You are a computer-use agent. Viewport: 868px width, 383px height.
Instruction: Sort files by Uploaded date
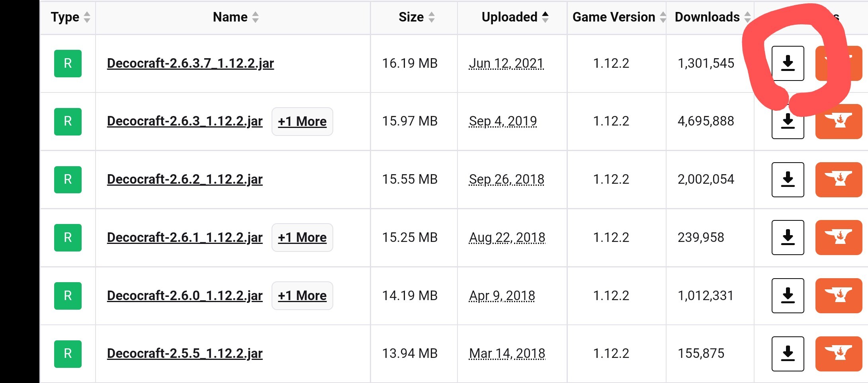pos(515,17)
